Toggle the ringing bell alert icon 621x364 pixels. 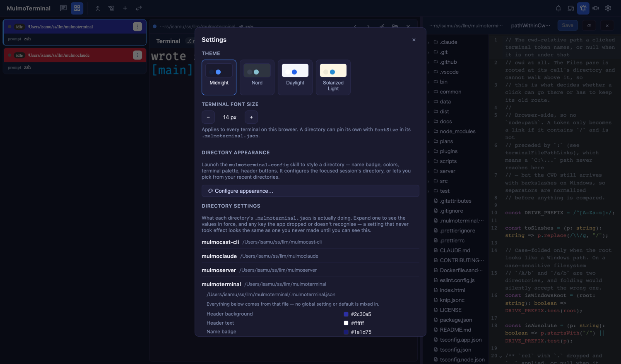coord(583,8)
